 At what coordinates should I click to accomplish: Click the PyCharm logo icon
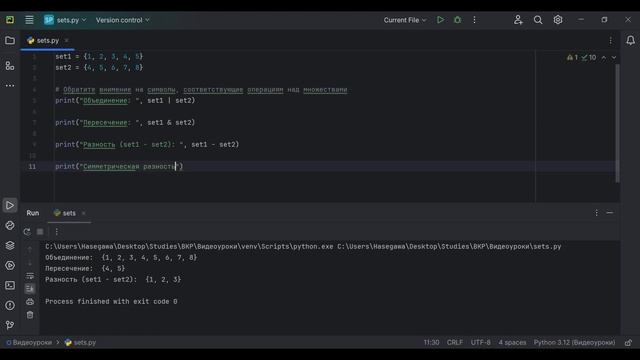[10, 20]
